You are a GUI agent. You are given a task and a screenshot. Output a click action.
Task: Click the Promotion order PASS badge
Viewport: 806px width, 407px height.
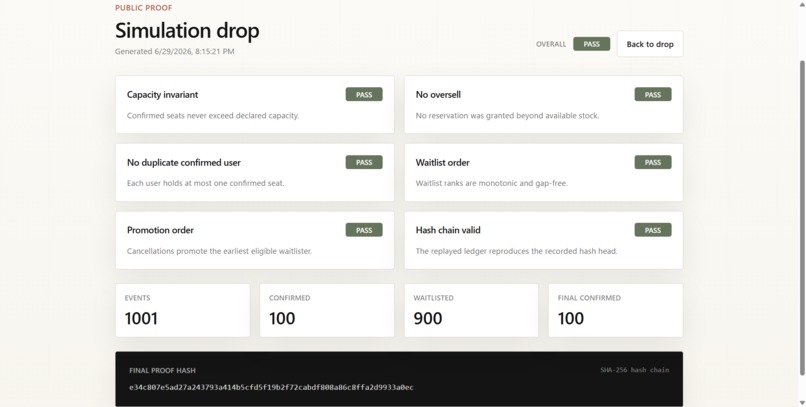click(x=364, y=230)
